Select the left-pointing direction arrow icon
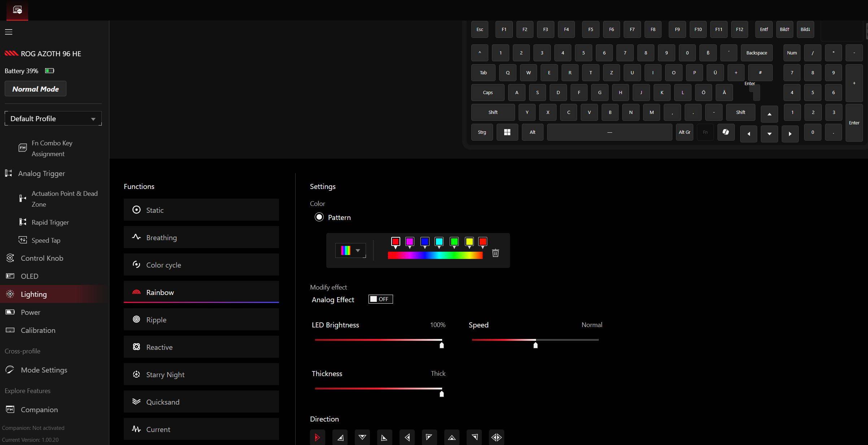868x445 pixels. [407, 437]
